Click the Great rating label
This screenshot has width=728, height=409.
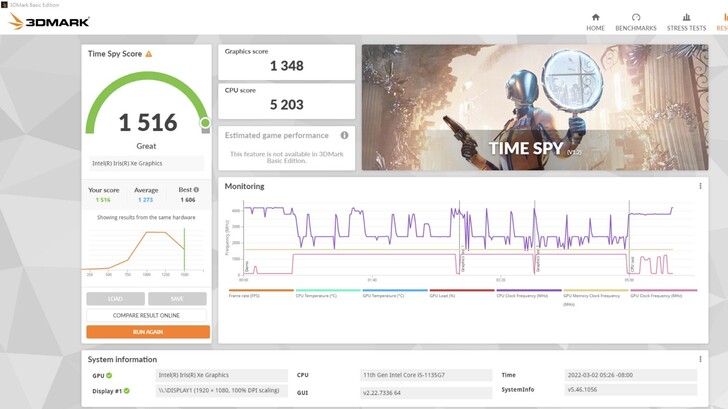146,146
